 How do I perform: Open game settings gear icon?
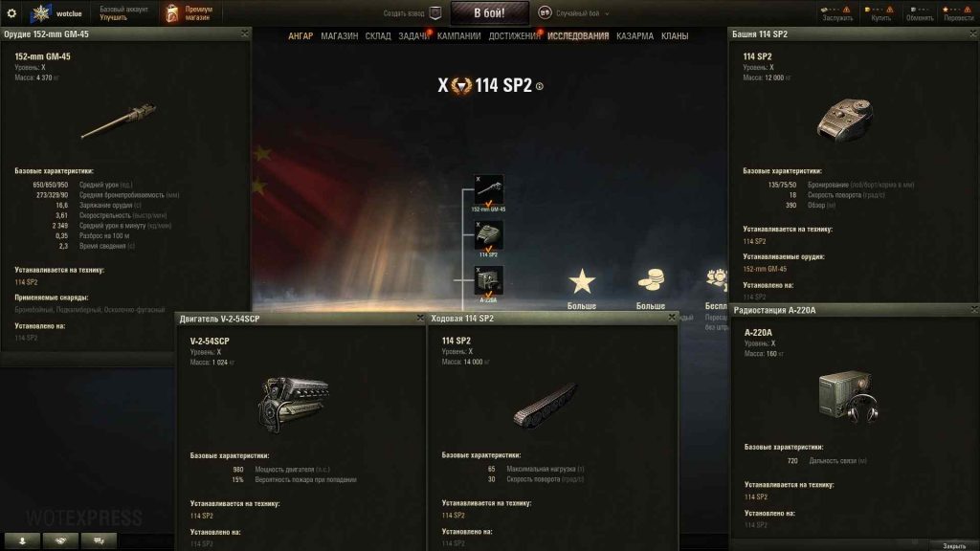11,13
